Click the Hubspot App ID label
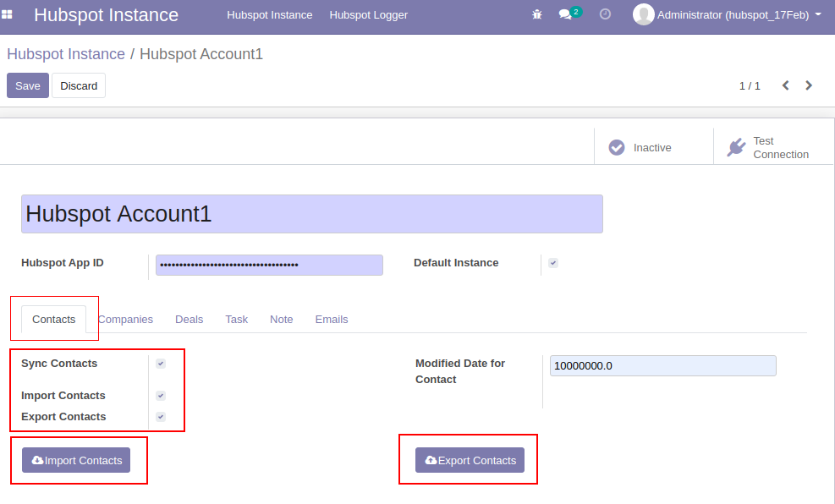 tap(63, 263)
